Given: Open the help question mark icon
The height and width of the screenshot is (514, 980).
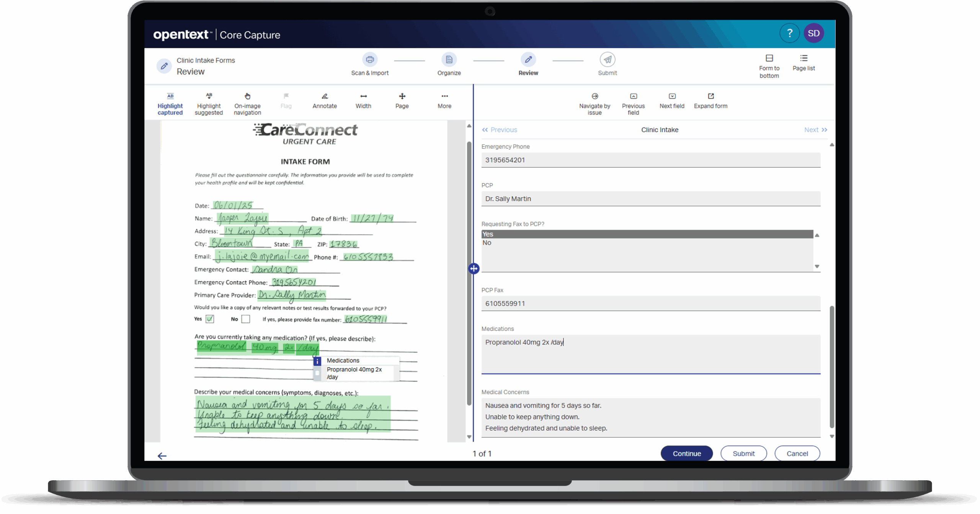Looking at the screenshot, I should click(789, 33).
